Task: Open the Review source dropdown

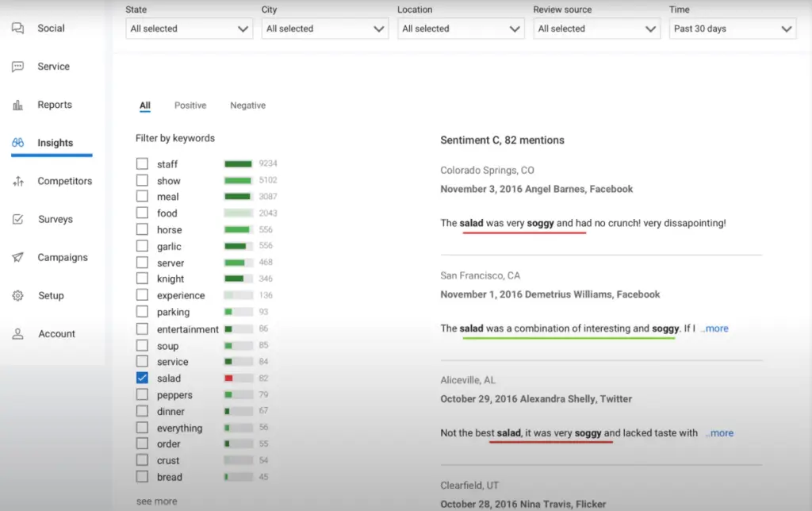Action: tap(597, 29)
